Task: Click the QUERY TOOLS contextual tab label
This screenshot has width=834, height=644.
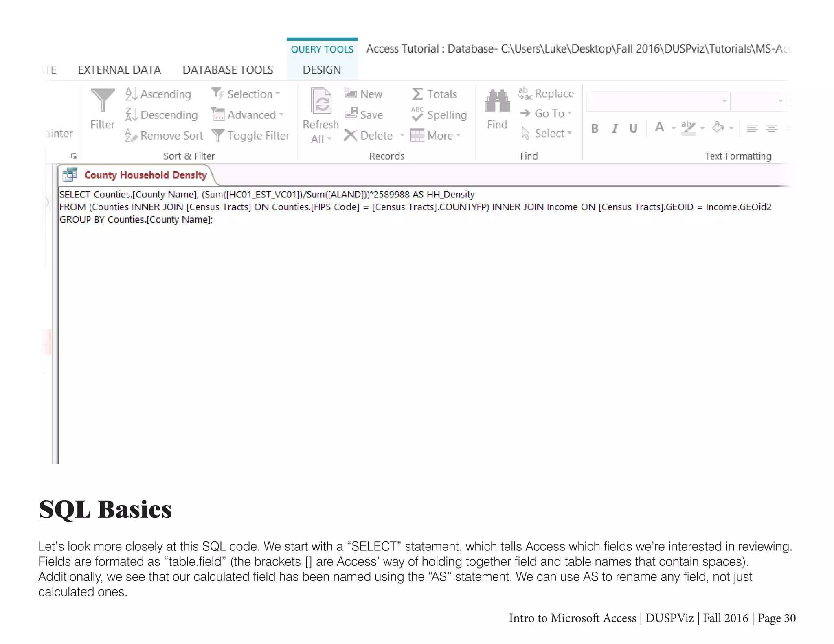Action: pyautogui.click(x=322, y=49)
